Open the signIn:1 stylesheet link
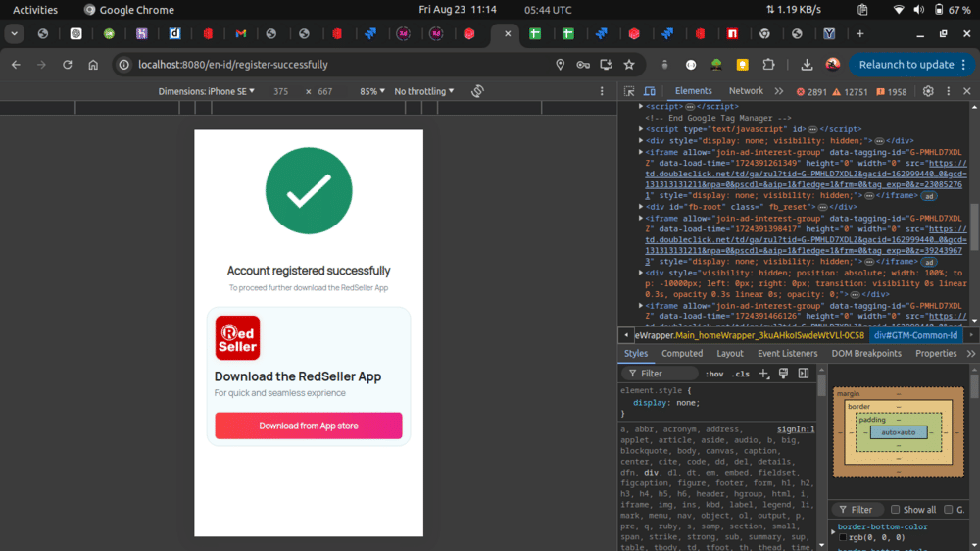Viewport: 980px width, 551px height. click(x=796, y=429)
